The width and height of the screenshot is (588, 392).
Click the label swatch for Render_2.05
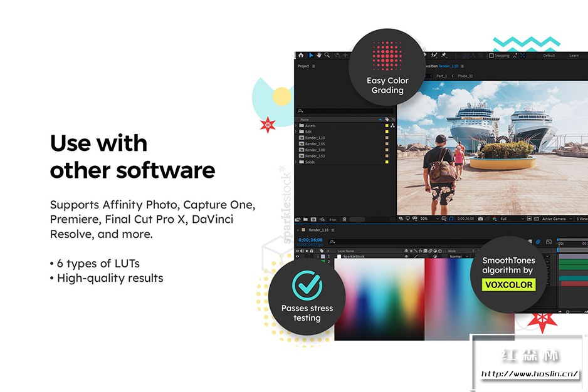point(387,144)
